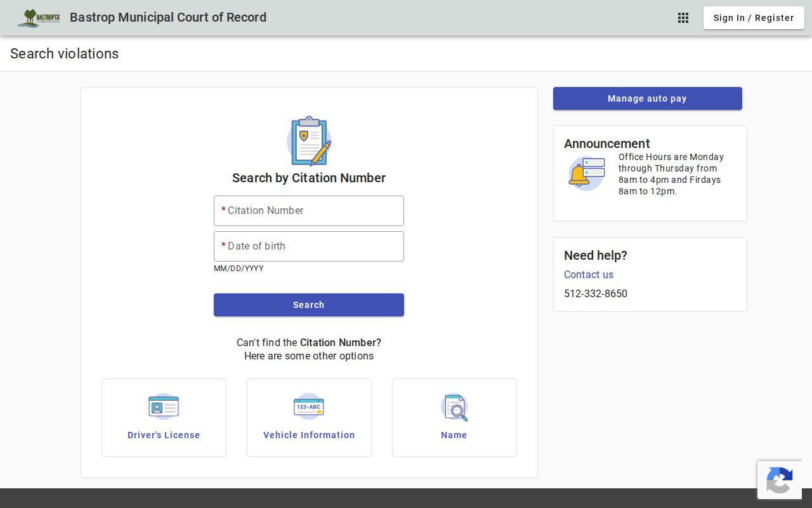Focus the Date of birth field
Image resolution: width=812 pixels, height=508 pixels.
[309, 246]
